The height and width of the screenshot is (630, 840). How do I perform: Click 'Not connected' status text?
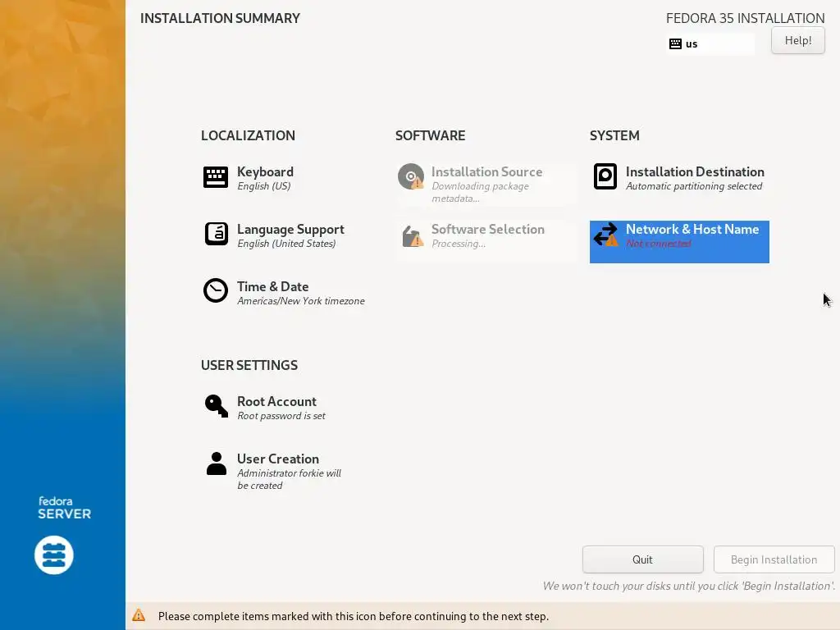[659, 244]
